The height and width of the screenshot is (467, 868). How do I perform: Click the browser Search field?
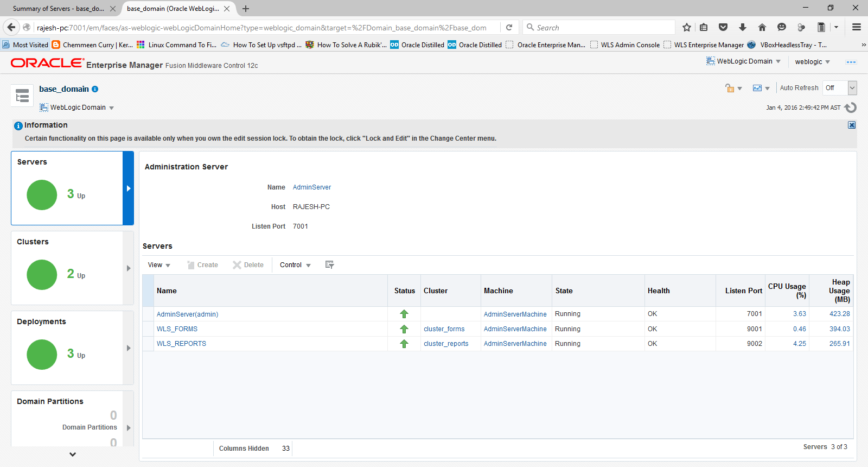pyautogui.click(x=599, y=28)
